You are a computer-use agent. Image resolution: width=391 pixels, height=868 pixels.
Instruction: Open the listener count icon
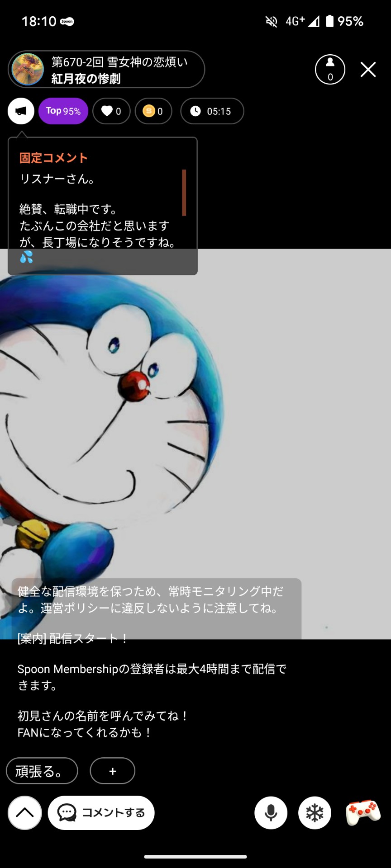point(330,70)
